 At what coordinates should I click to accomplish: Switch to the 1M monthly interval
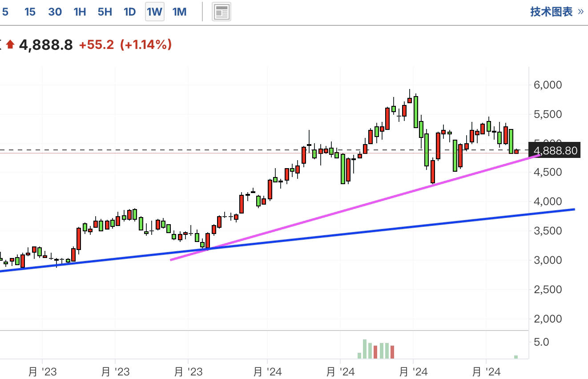[x=179, y=12]
